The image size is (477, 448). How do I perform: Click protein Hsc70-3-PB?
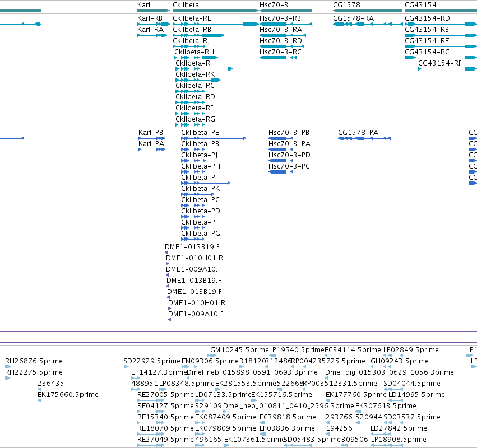(289, 133)
